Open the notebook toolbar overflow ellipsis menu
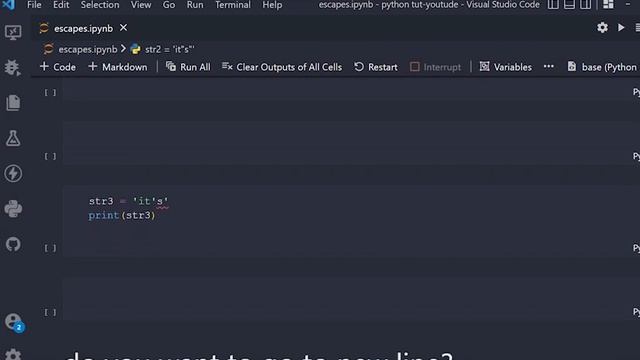This screenshot has height=360, width=640. pos(549,67)
